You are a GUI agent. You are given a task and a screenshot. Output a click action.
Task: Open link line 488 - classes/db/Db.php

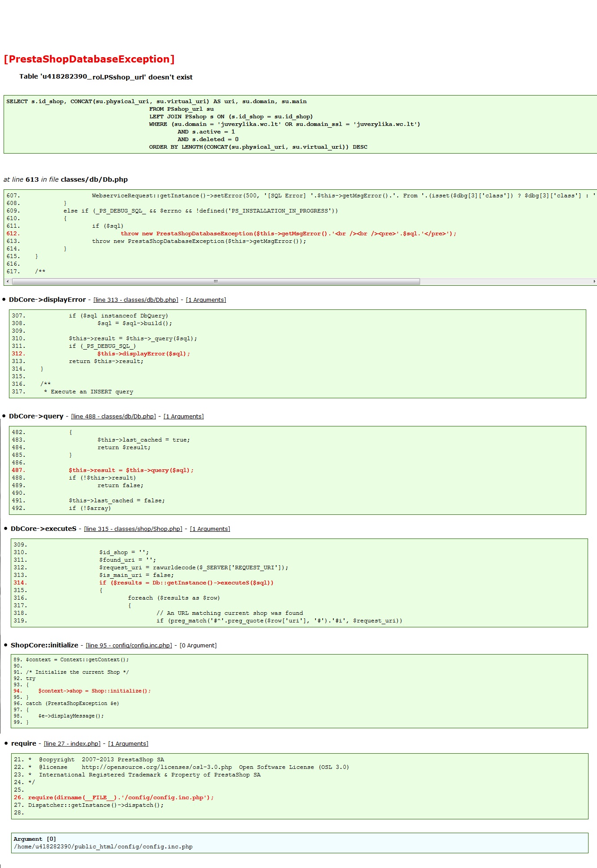point(114,416)
